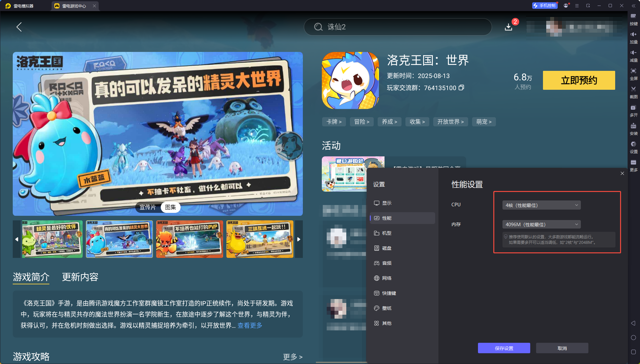Click the search field showing 诛仙2
This screenshot has width=640, height=364.
coord(398,27)
